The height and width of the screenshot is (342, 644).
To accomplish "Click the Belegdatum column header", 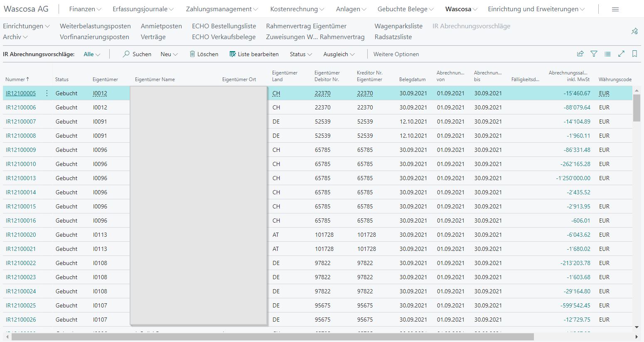I will 412,79.
